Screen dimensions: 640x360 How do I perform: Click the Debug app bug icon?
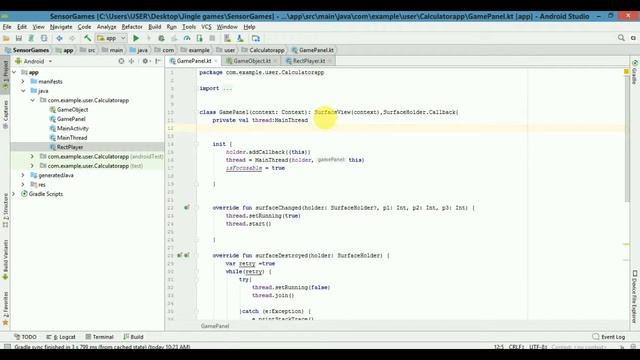162,38
